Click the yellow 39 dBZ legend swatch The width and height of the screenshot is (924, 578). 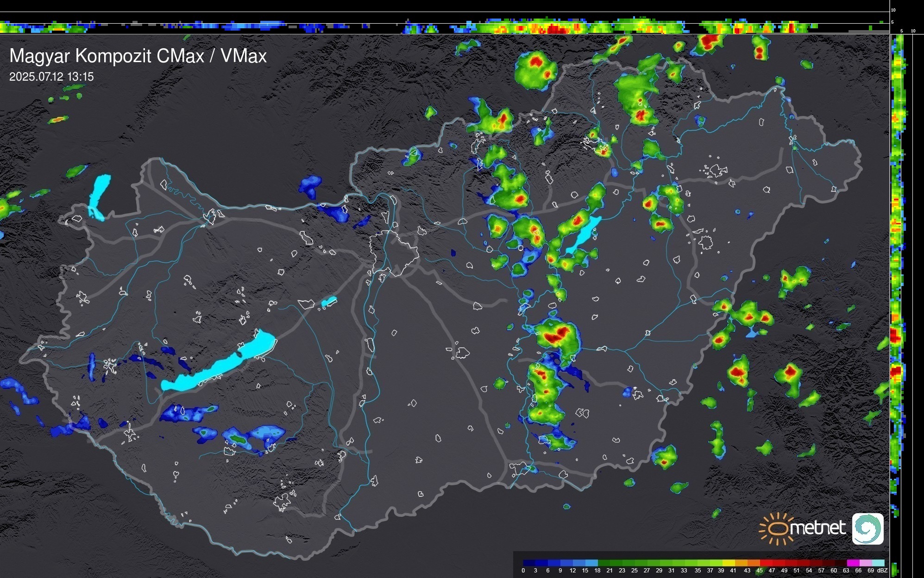(728, 563)
